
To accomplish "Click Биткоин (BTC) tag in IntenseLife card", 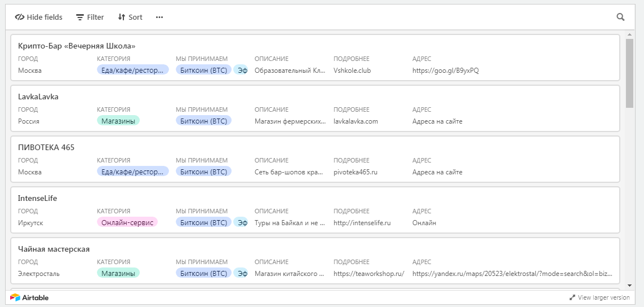I will pos(204,223).
